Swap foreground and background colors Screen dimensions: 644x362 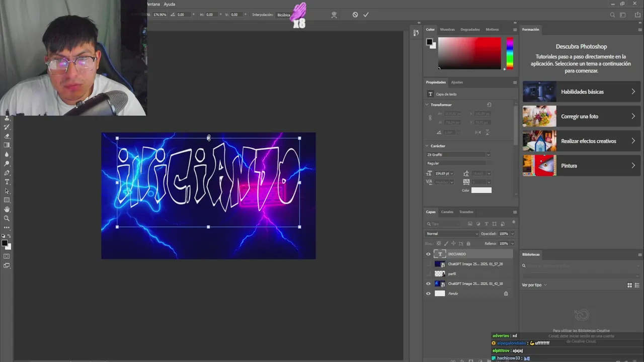click(x=10, y=236)
